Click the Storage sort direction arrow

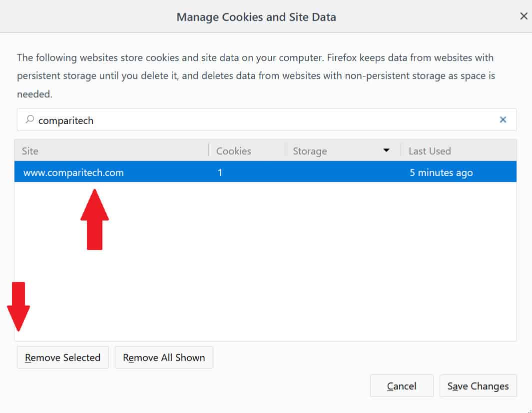[386, 150]
